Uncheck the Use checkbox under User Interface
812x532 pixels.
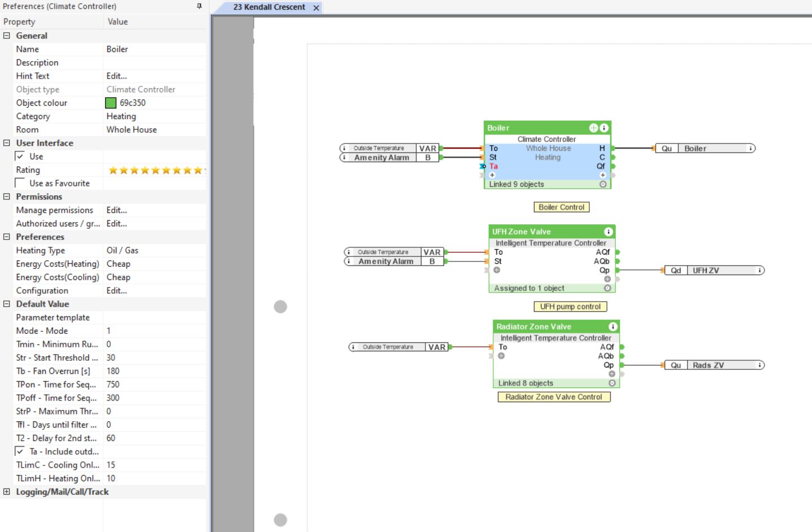(x=20, y=156)
